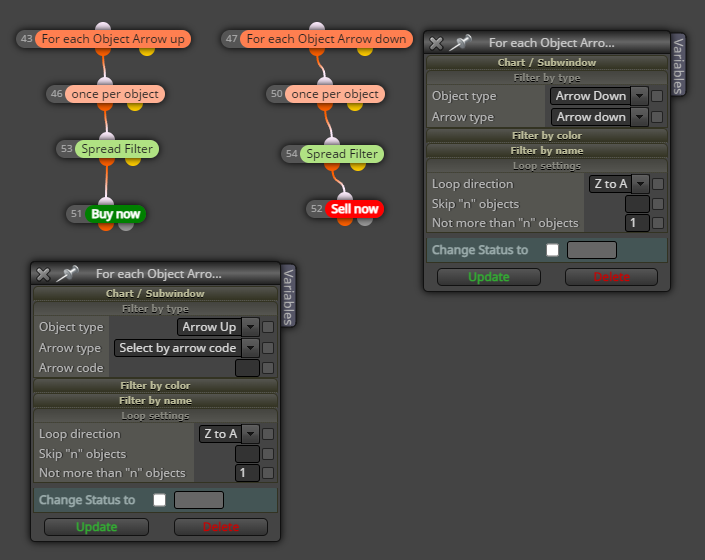This screenshot has height=560, width=705.
Task: Toggle Not more than n checkbox, Arrow Down panel
Action: [658, 223]
